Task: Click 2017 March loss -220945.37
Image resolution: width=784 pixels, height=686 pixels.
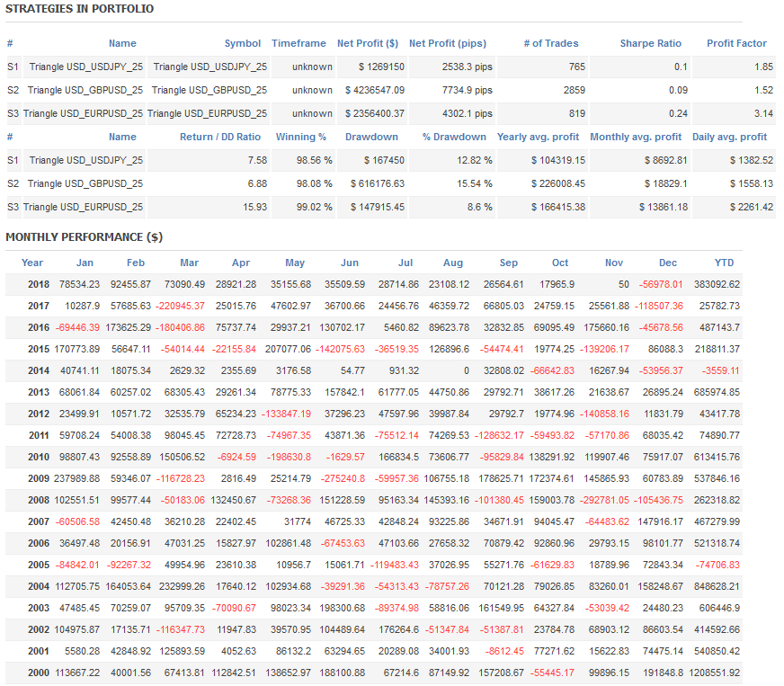Action: (x=180, y=306)
